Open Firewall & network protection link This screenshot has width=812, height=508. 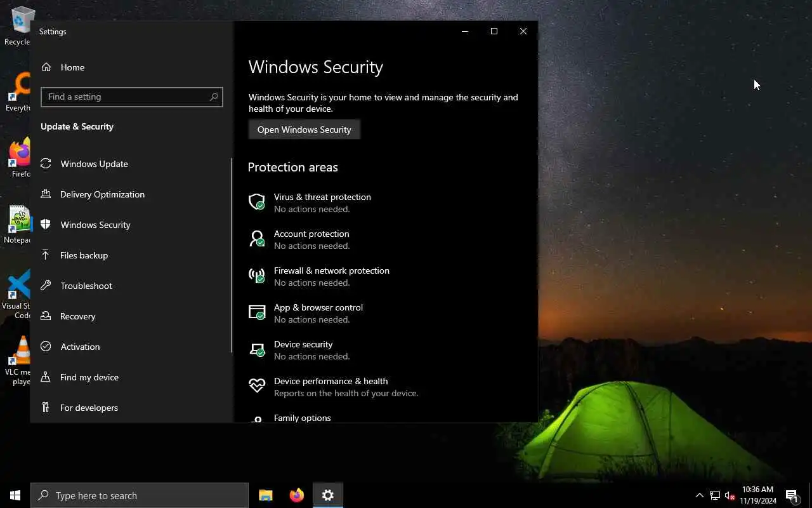332,271
